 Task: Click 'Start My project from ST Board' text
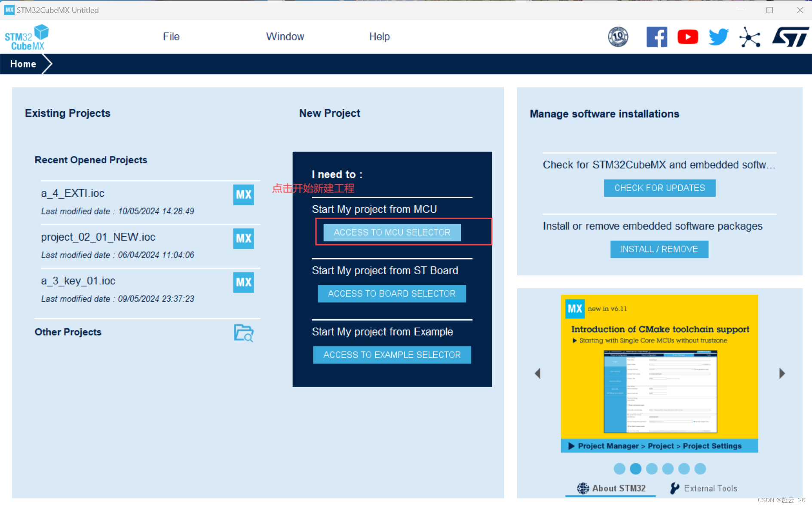click(385, 271)
